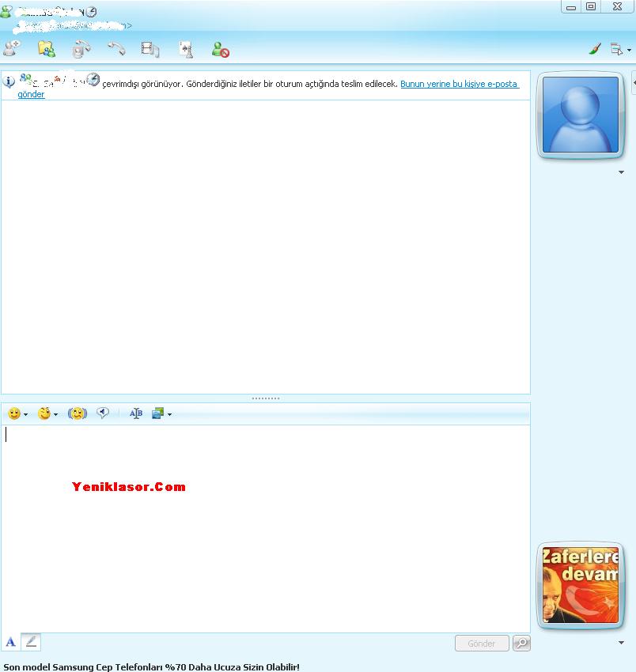Viewport: 636px width, 672px height.
Task: Toggle the handwriting input mode
Action: coord(31,642)
